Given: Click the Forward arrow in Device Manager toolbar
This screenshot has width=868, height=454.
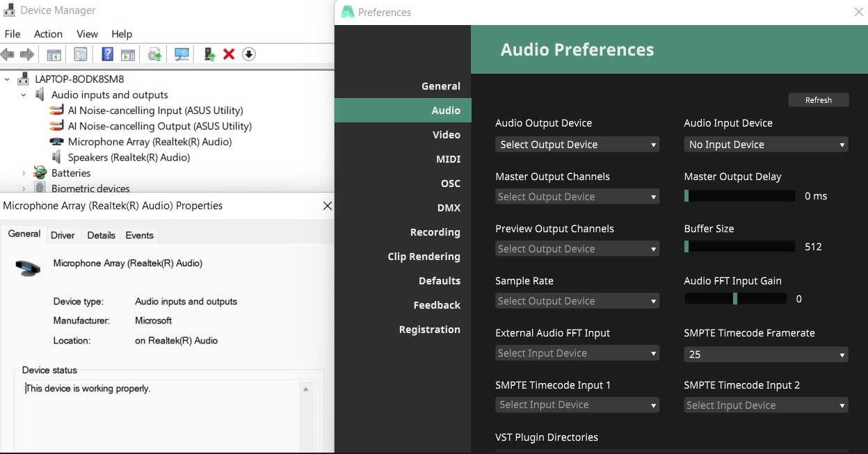Looking at the screenshot, I should [27, 54].
